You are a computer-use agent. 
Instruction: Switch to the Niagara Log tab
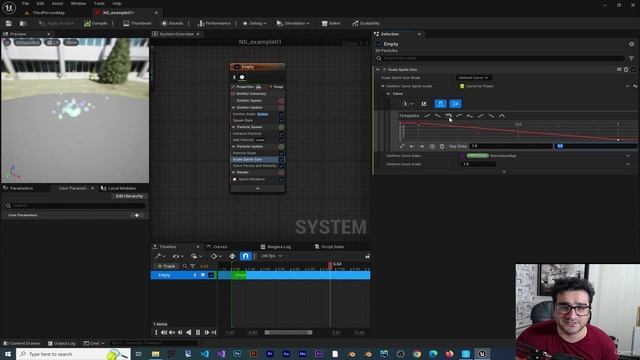[276, 247]
